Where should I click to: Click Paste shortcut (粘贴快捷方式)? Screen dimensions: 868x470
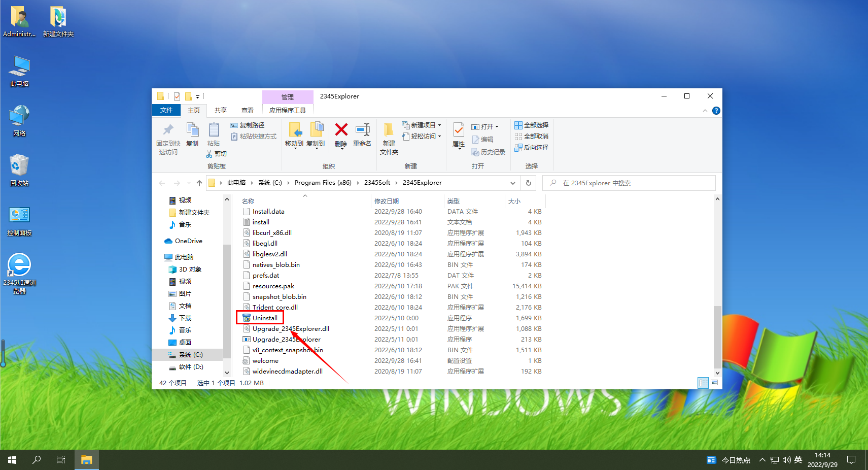(x=254, y=137)
